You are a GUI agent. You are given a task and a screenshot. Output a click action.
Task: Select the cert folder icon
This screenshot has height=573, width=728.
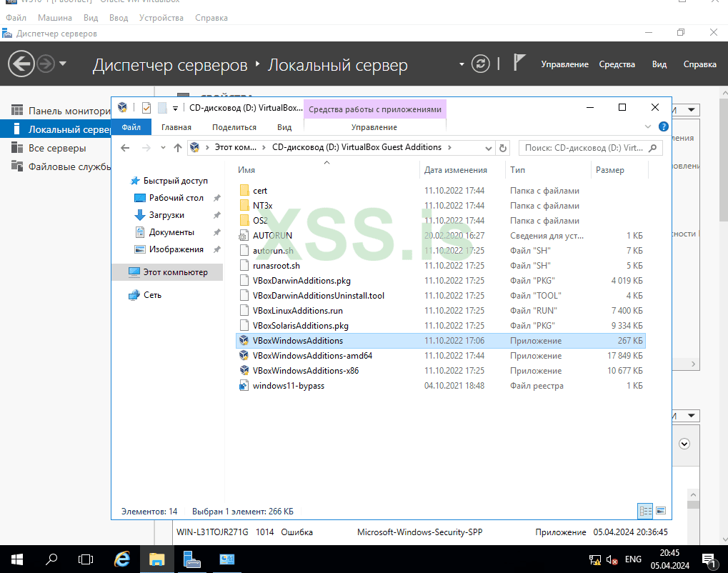pos(244,190)
